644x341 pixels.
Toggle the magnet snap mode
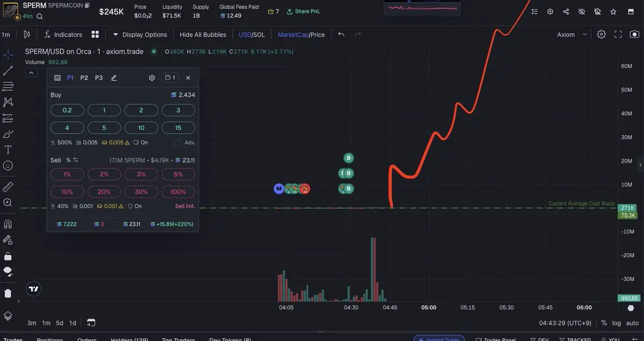8,223
